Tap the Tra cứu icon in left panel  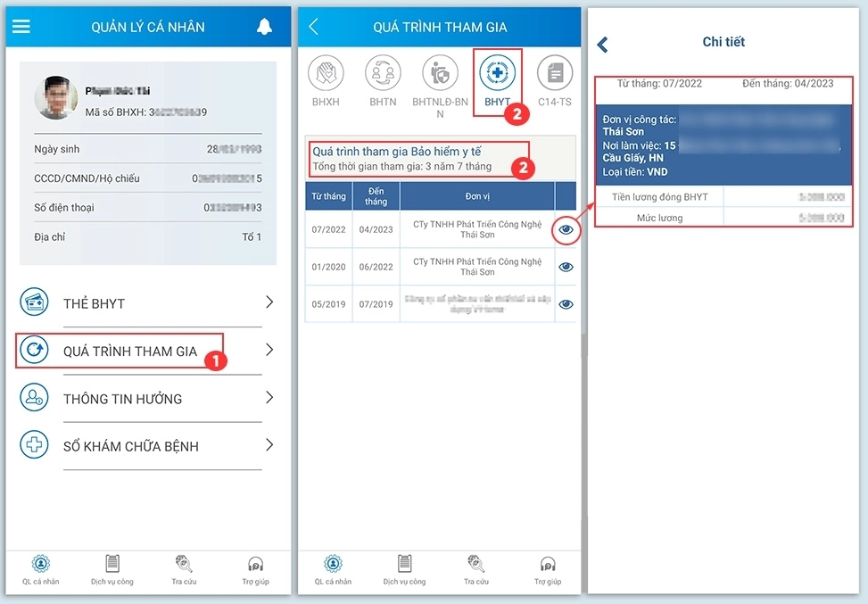tap(184, 570)
